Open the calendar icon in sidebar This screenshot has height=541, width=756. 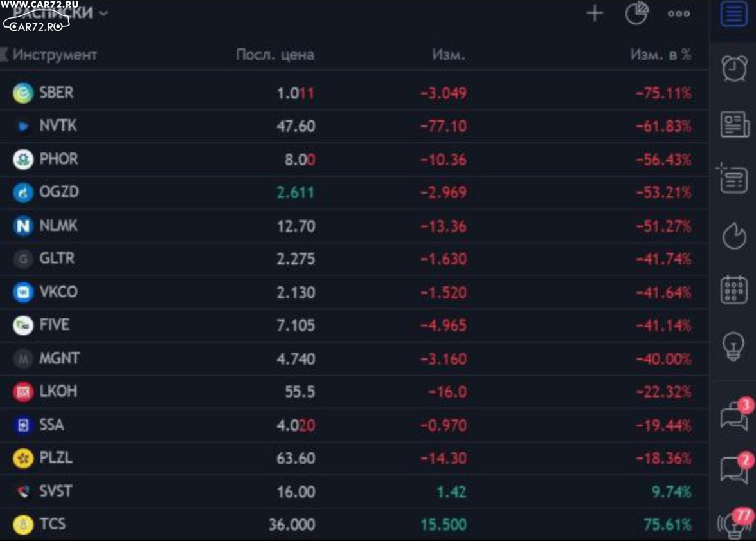point(734,289)
